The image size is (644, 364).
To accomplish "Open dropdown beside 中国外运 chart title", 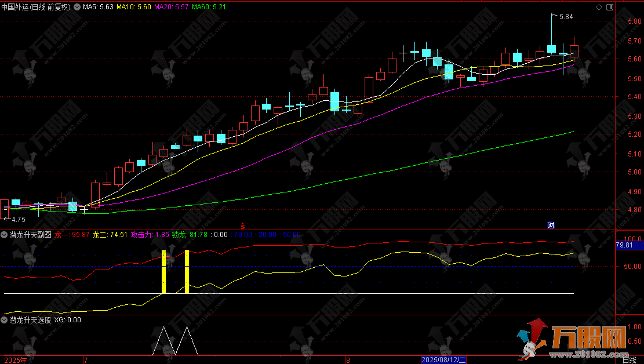I will tap(77, 7).
